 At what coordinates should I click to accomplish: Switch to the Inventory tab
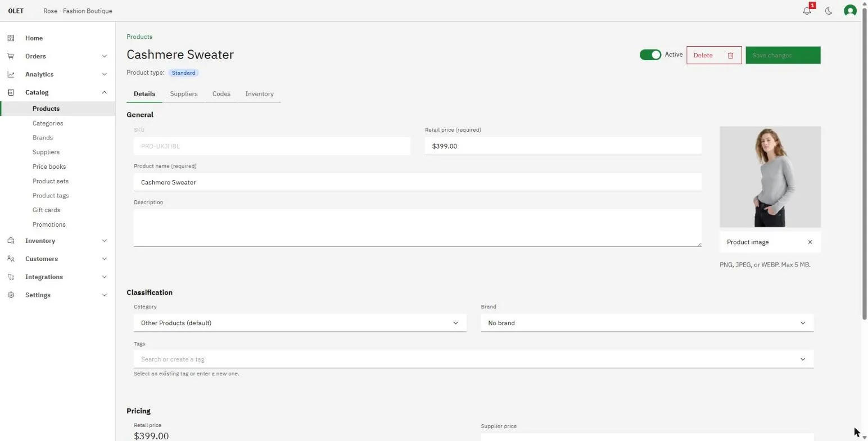(x=259, y=94)
